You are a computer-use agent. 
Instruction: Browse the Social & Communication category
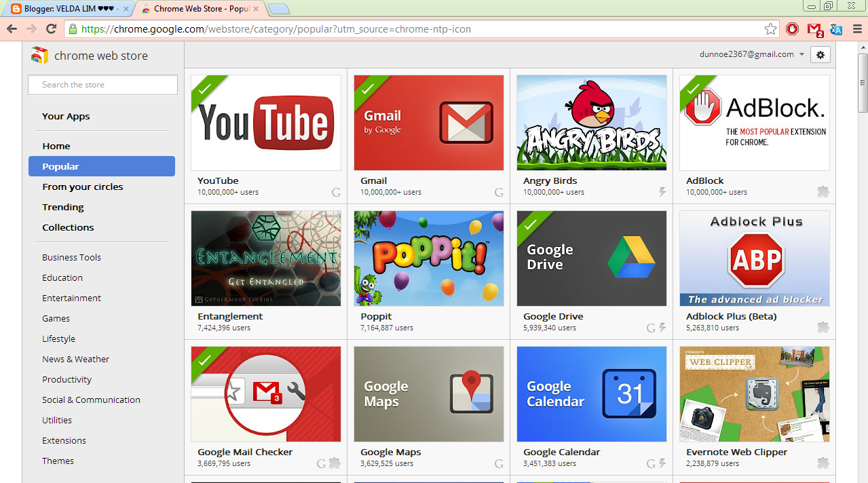click(91, 400)
